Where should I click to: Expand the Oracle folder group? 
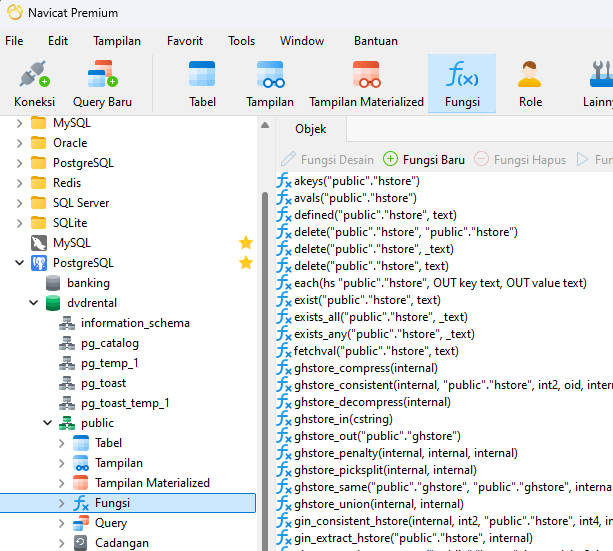pos(20,143)
